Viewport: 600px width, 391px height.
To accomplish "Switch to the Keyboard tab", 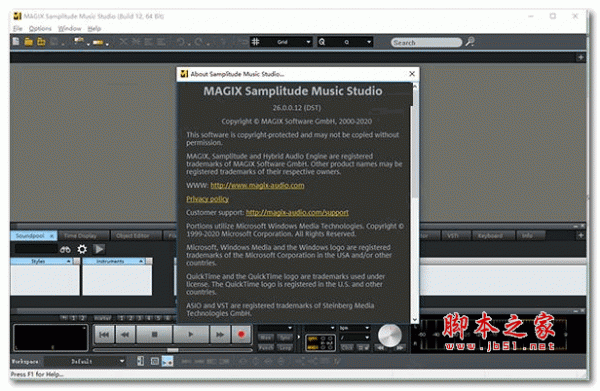I will [493, 236].
